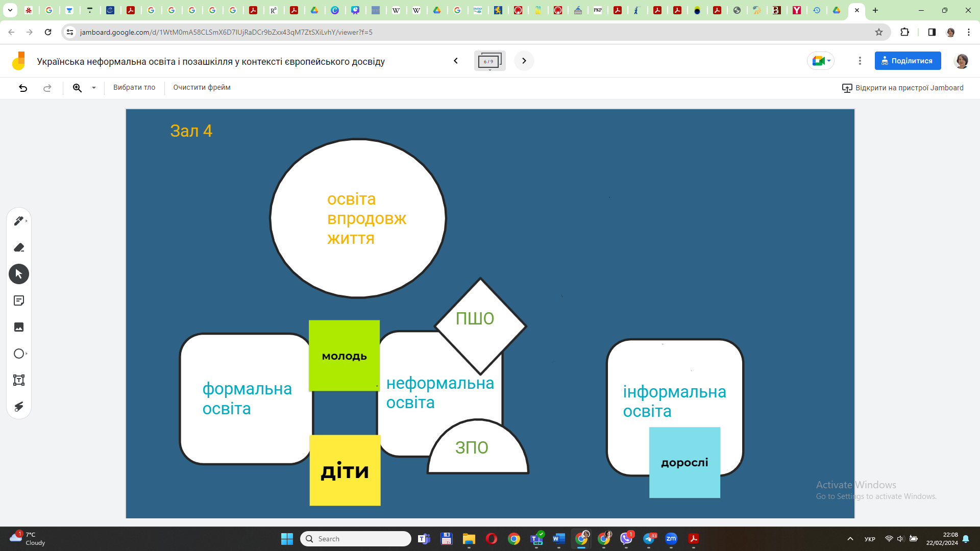Image resolution: width=980 pixels, height=551 pixels.
Task: Select the Pen drawing tool
Action: [18, 221]
